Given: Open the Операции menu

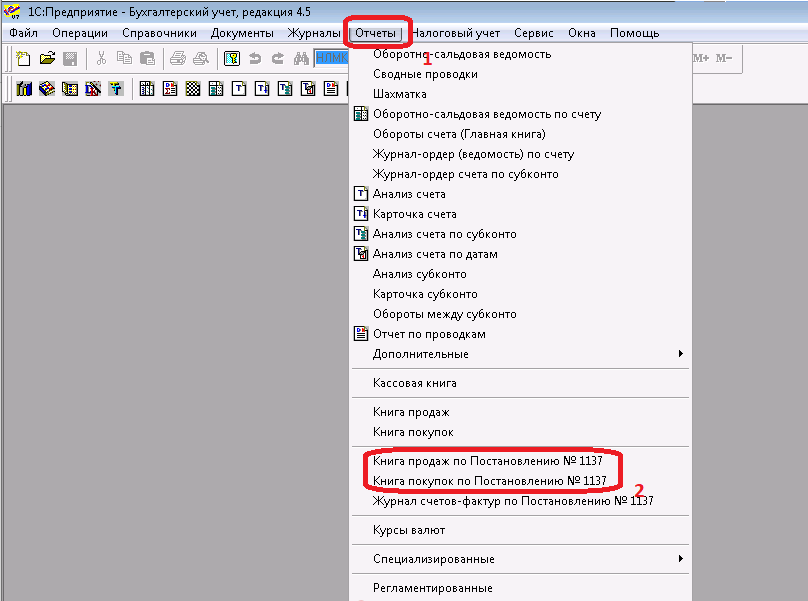Looking at the screenshot, I should [x=80, y=33].
